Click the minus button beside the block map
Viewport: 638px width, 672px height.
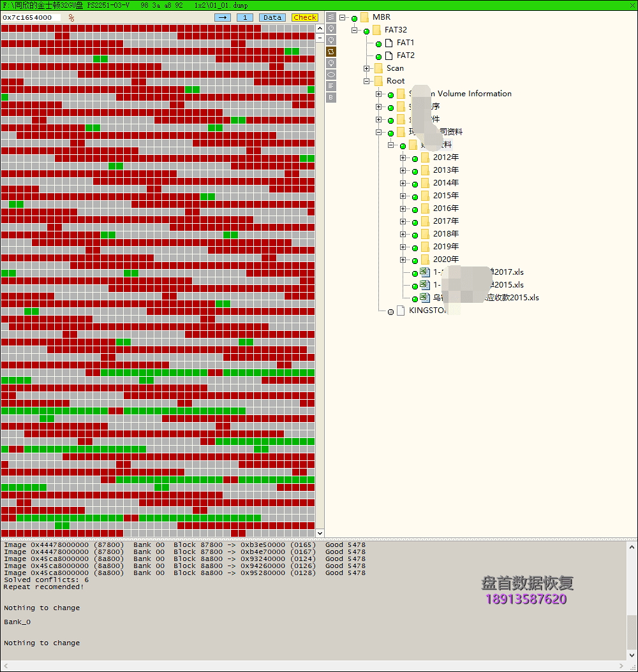point(320,38)
